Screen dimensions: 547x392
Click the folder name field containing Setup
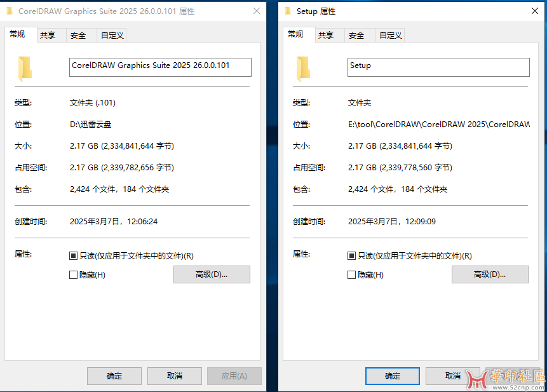click(x=438, y=67)
